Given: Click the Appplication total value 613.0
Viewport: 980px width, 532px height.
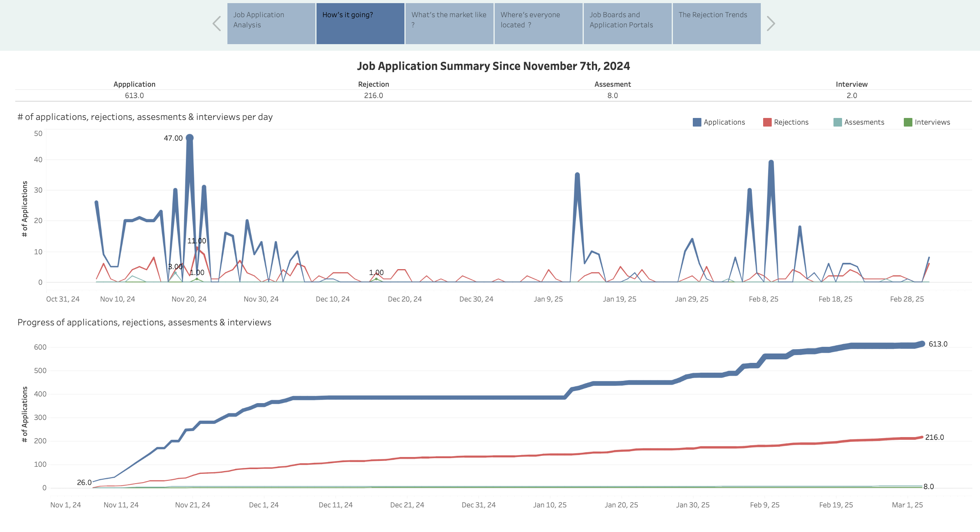Looking at the screenshot, I should click(134, 96).
